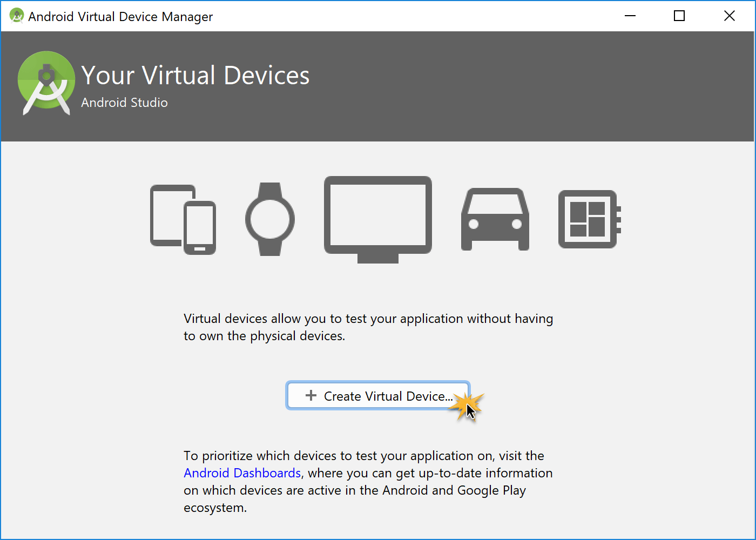Click the 'Android Virtual Device Manager' window title
The width and height of the screenshot is (756, 540).
[x=120, y=17]
